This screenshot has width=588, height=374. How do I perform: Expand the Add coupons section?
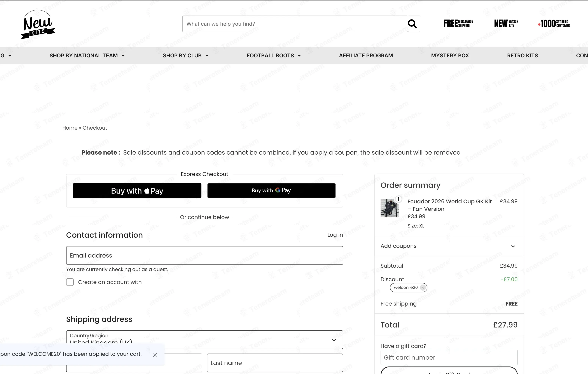pos(449,246)
